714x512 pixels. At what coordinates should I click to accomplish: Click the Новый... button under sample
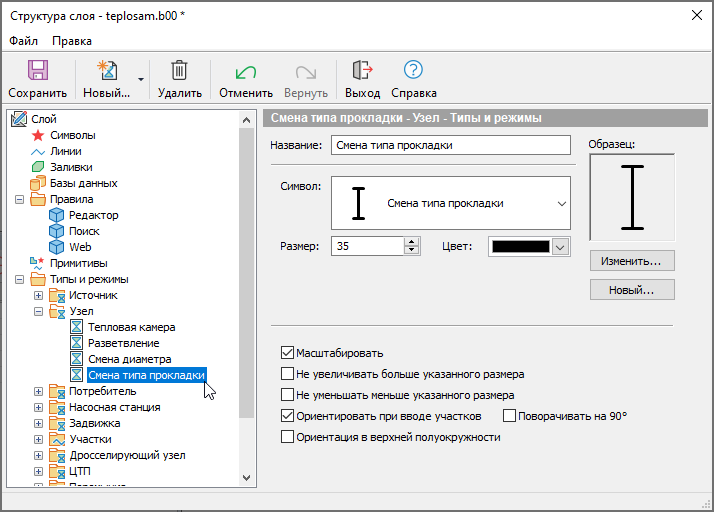pos(631,290)
